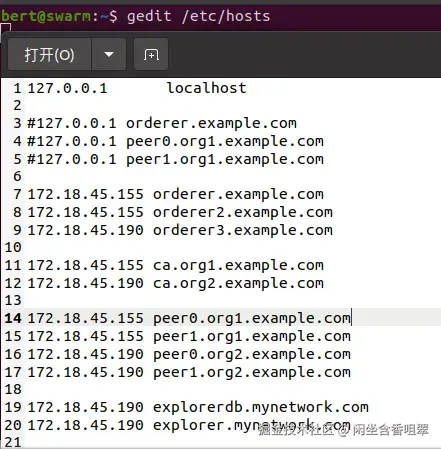Viewport: 441px width, 449px height.
Task: Click the commented peer0.org1 line 4
Action: pos(175,142)
